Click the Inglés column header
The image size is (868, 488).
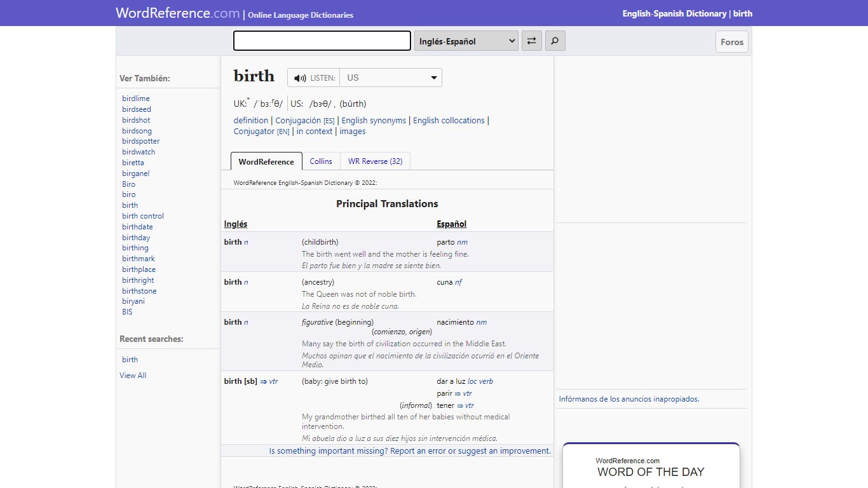click(x=236, y=224)
